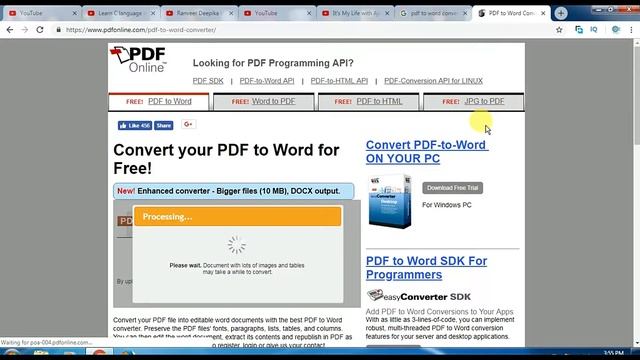
Task: Open the PDF SDK link
Action: coord(208,81)
